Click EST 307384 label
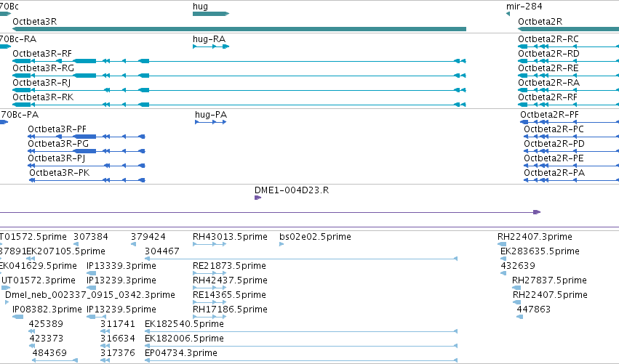Image resolution: width=619 pixels, height=364 pixels. [x=91, y=237]
